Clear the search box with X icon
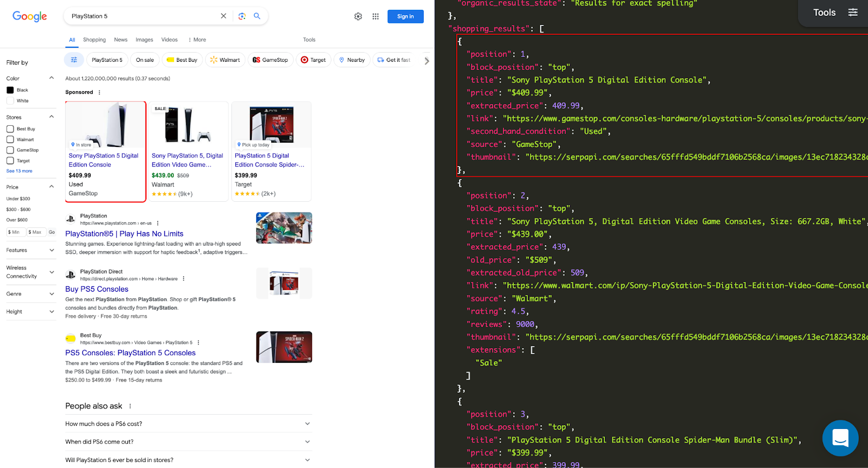The image size is (868, 468). pos(224,16)
